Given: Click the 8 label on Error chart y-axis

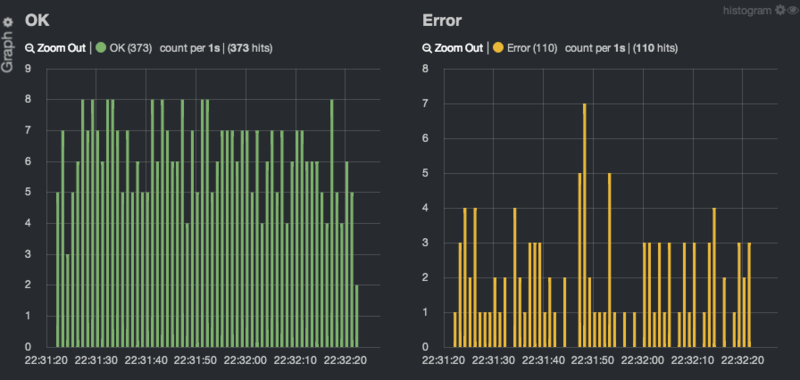Looking at the screenshot, I should 425,68.
